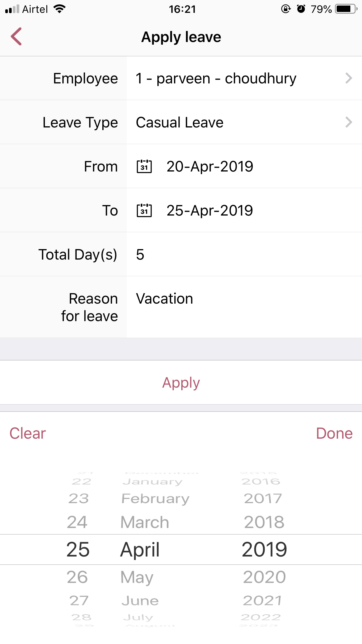Tap the rotation lock status icon
Image resolution: width=362 pixels, height=644 pixels.
pos(286,9)
